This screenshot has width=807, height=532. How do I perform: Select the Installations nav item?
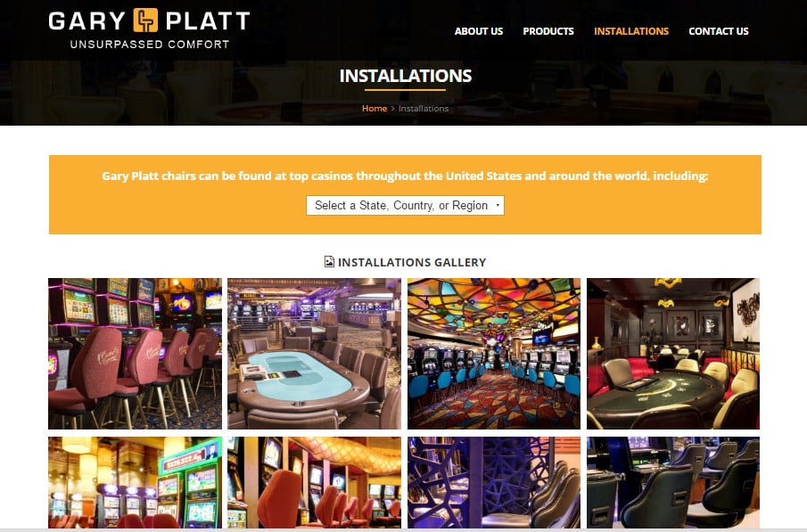pos(631,31)
